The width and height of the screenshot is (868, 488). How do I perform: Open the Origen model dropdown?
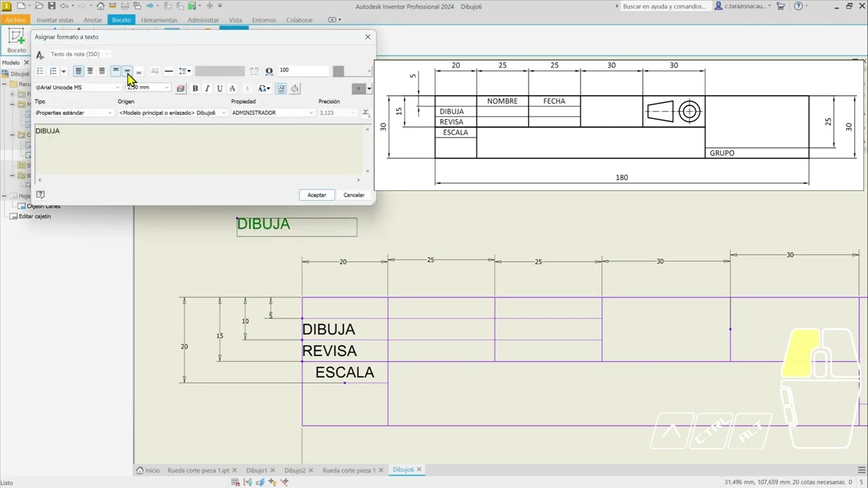(172, 113)
